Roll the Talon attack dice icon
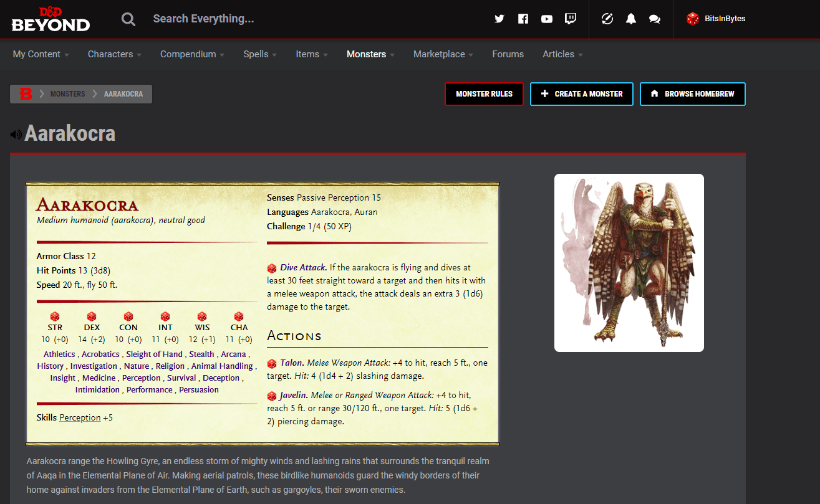The height and width of the screenshot is (504, 820). click(272, 363)
